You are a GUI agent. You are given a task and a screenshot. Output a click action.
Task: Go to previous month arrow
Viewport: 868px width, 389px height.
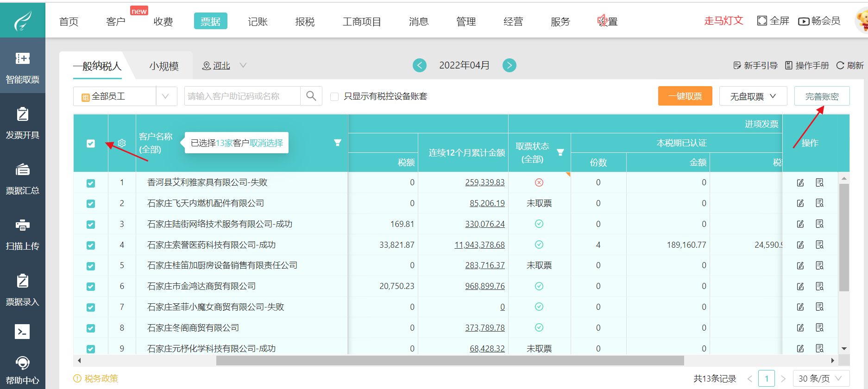click(x=420, y=65)
